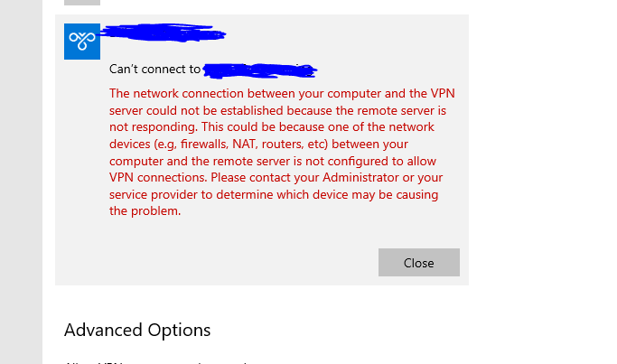Click the blue VPN connection icon
This screenshot has width=617, height=364.
[82, 42]
